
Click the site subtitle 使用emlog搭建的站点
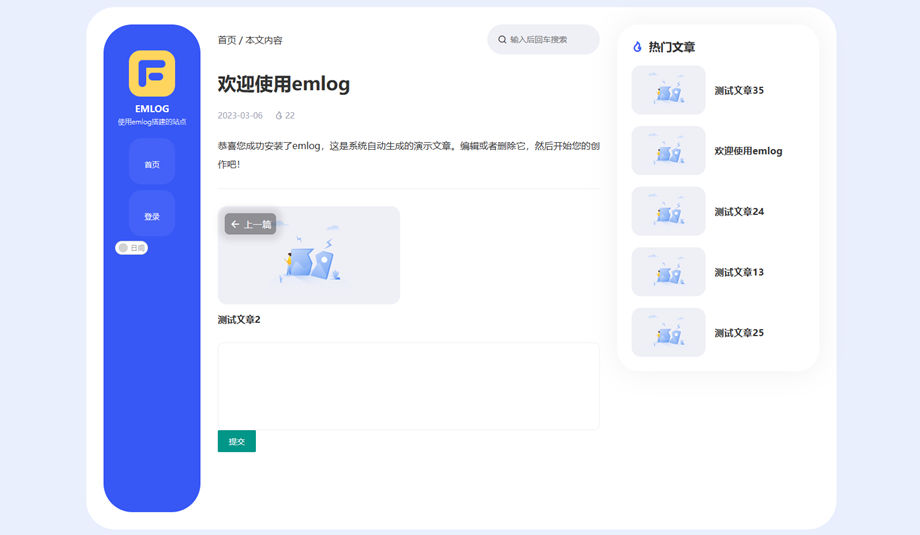click(152, 122)
